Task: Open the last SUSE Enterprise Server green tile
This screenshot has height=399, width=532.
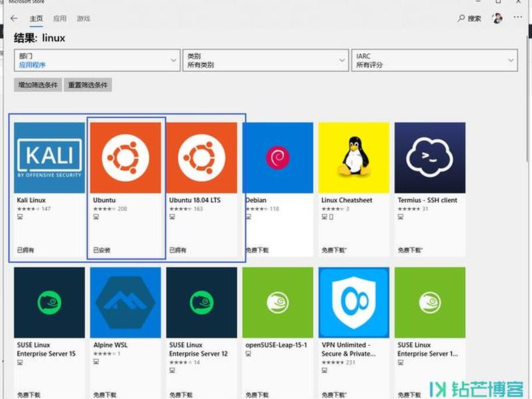Action: [x=430, y=303]
